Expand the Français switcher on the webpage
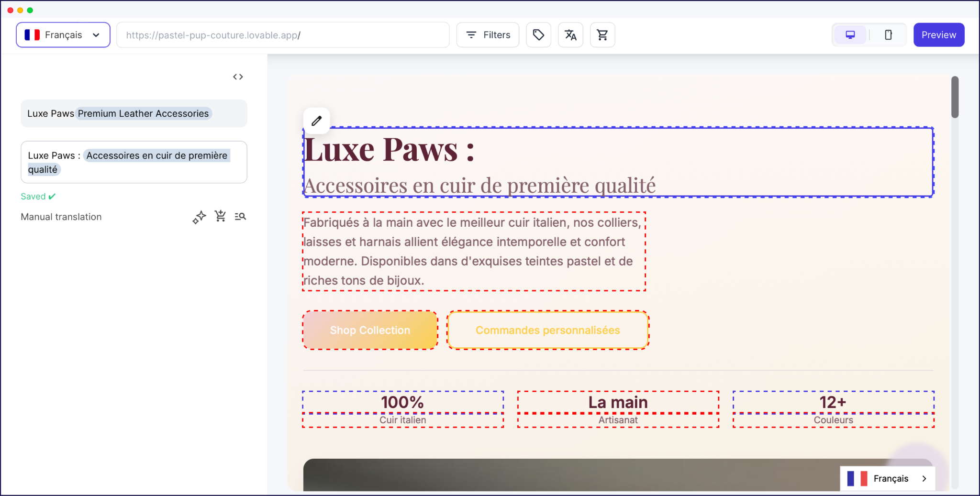 click(x=888, y=478)
